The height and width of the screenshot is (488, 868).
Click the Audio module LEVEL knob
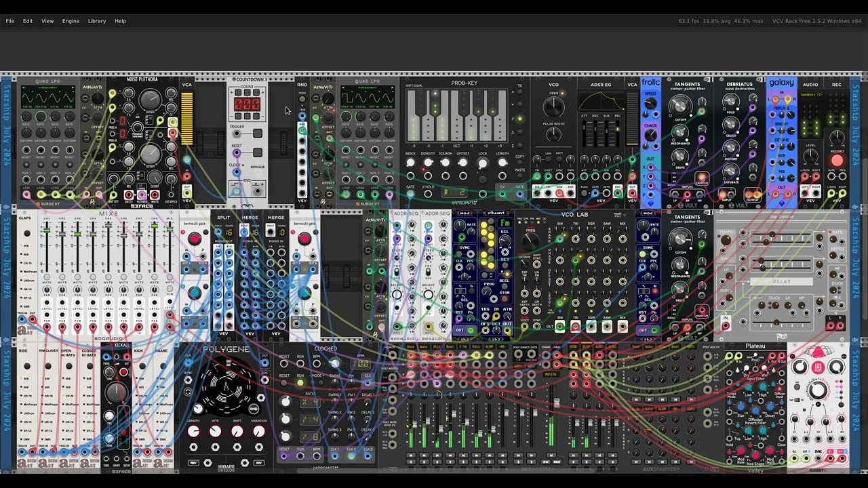[x=810, y=157]
